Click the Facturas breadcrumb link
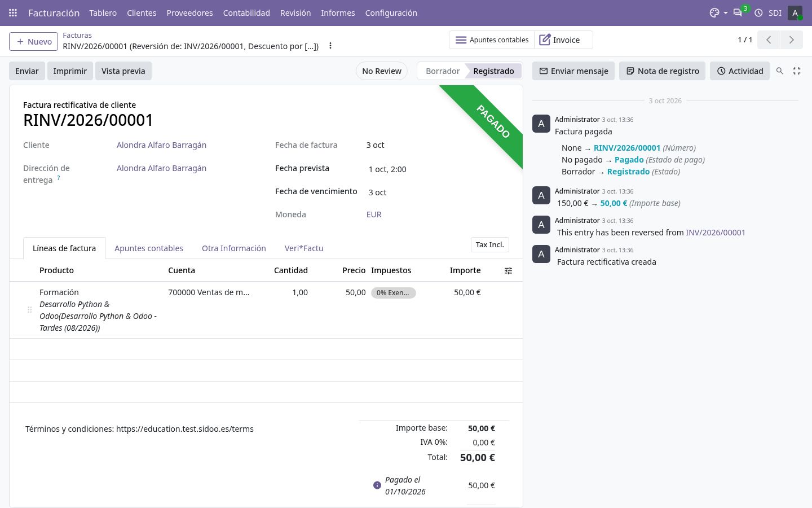Image resolution: width=812 pixels, height=508 pixels. [x=77, y=35]
